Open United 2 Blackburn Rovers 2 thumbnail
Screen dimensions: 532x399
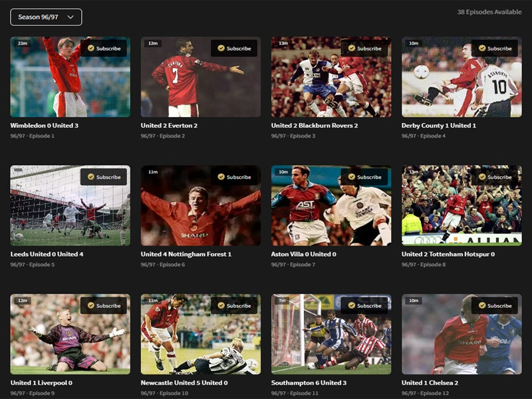[331, 77]
